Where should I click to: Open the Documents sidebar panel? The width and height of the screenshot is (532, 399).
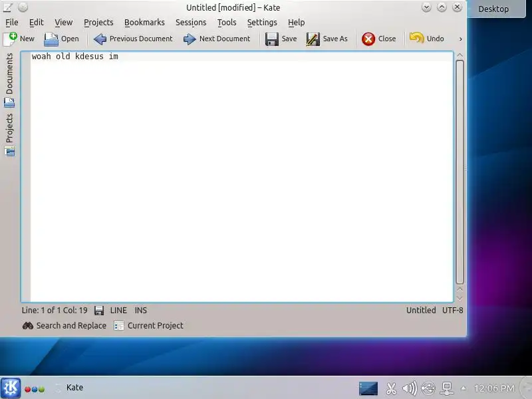(9, 80)
